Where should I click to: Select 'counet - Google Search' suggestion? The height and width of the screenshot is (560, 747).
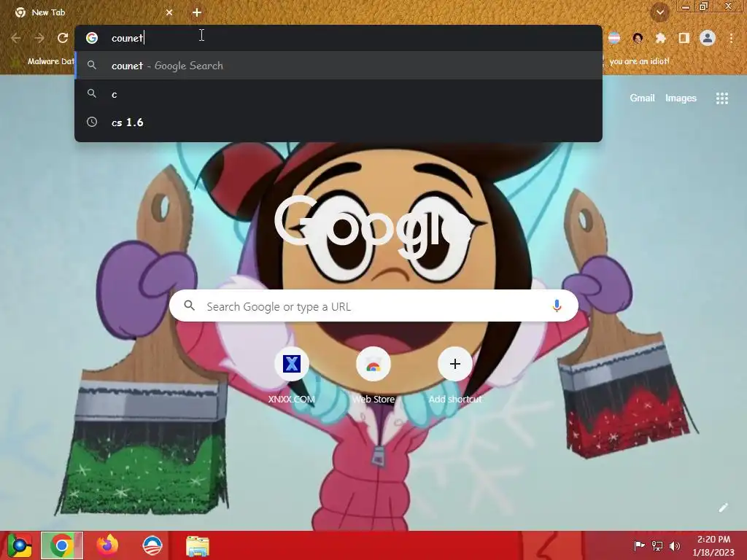(338, 66)
